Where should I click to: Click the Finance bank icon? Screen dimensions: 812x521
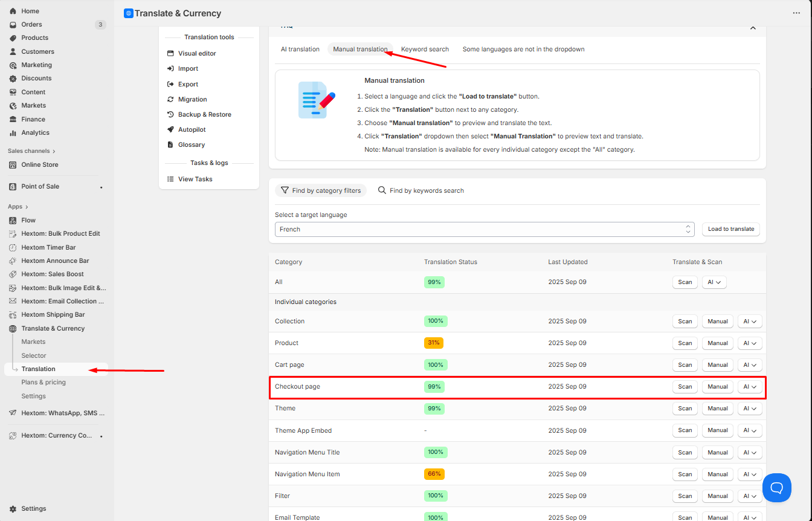(13, 120)
